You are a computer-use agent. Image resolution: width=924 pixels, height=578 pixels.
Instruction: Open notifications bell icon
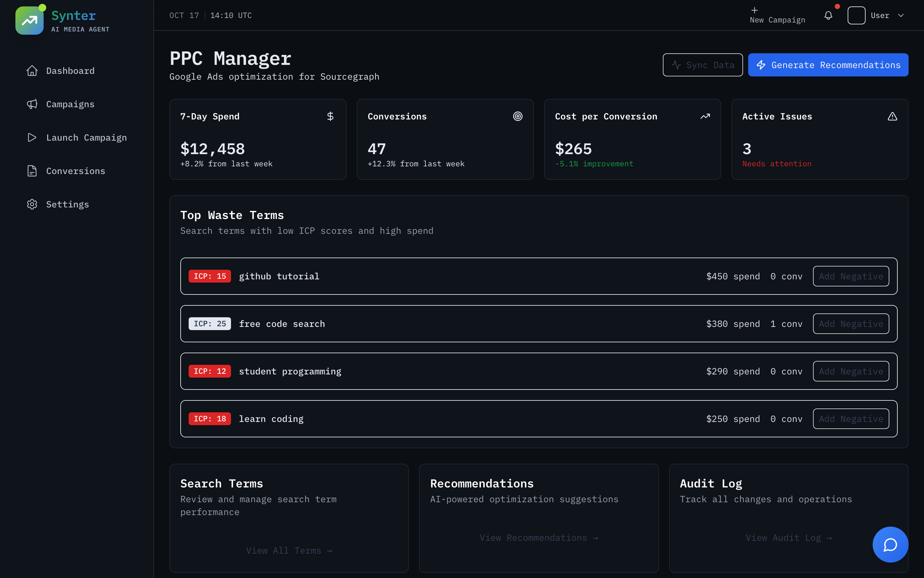point(828,15)
